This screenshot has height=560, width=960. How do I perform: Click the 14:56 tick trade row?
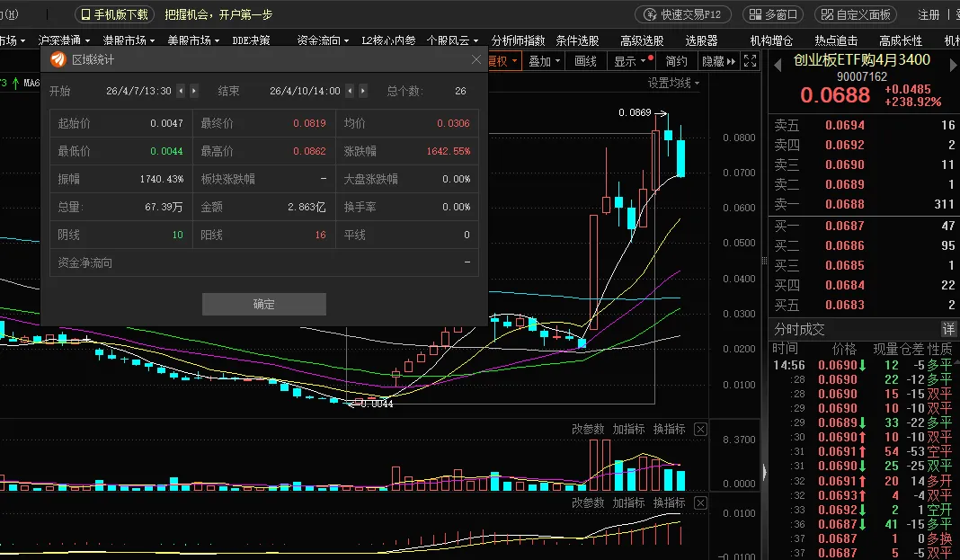(863, 365)
